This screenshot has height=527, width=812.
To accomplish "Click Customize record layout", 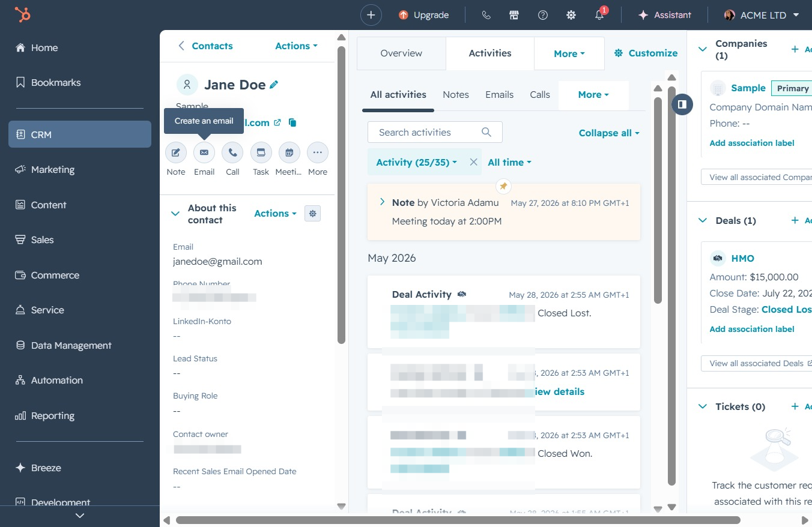I will (x=646, y=53).
